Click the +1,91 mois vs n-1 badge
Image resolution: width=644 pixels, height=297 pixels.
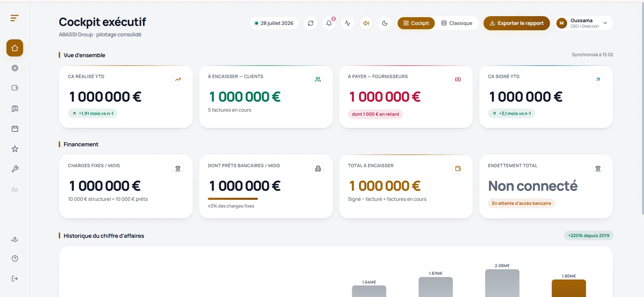93,114
